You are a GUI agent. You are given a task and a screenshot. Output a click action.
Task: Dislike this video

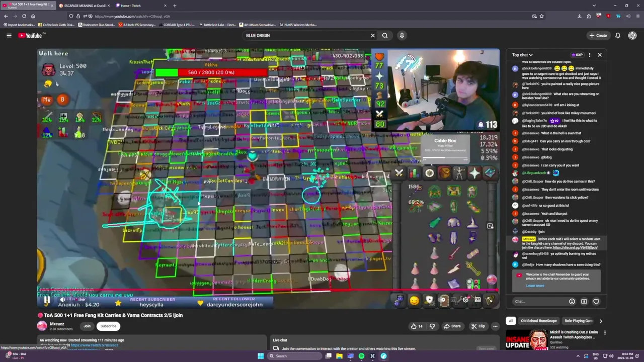point(432,326)
